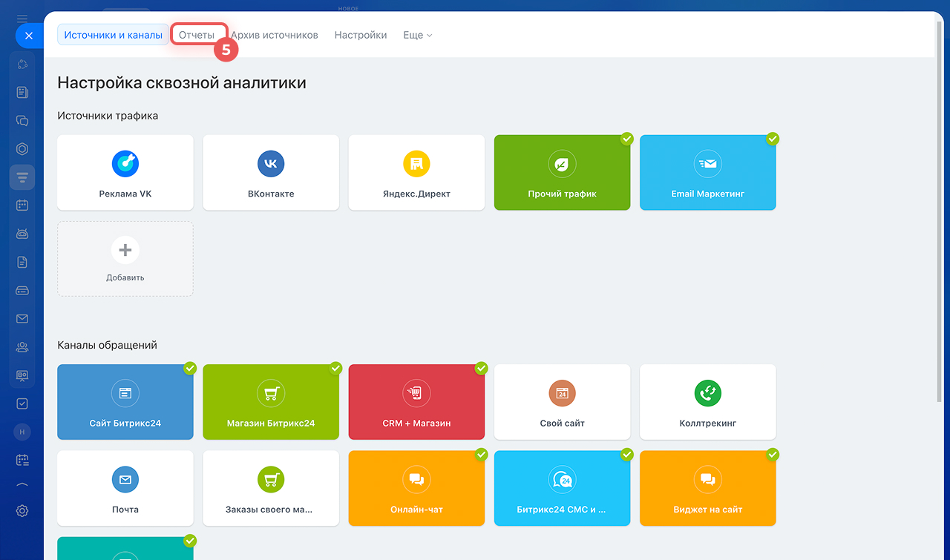
Task: Open the Яндекс.Директ traffic source card
Action: 416,173
